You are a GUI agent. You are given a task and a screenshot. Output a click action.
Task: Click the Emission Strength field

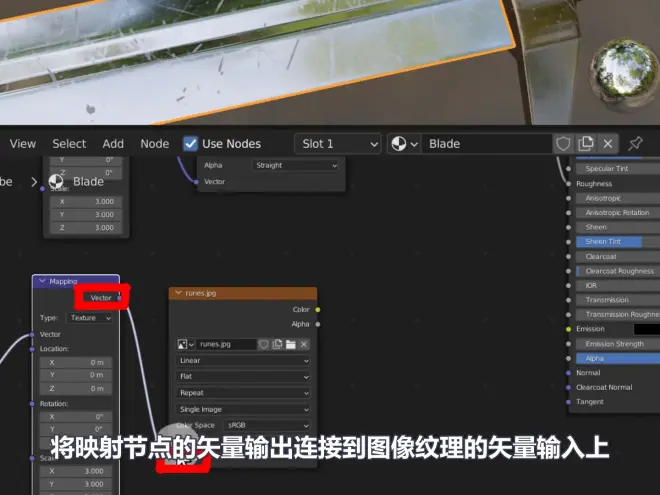617,344
